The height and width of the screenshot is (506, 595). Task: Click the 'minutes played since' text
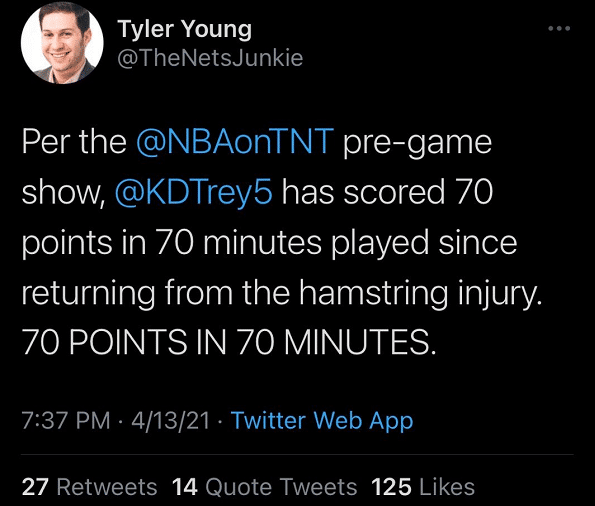[x=360, y=244]
